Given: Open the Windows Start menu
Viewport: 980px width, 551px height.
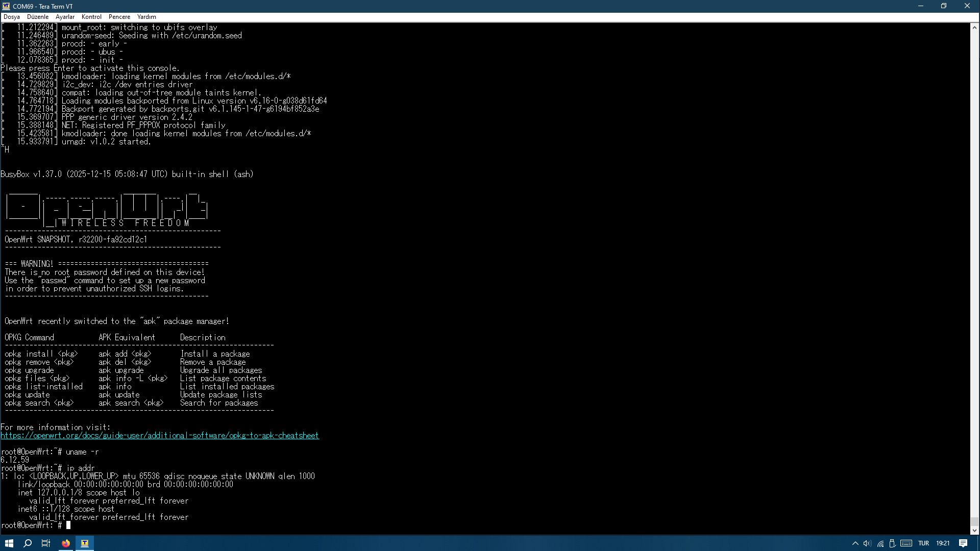Looking at the screenshot, I should tap(9, 543).
